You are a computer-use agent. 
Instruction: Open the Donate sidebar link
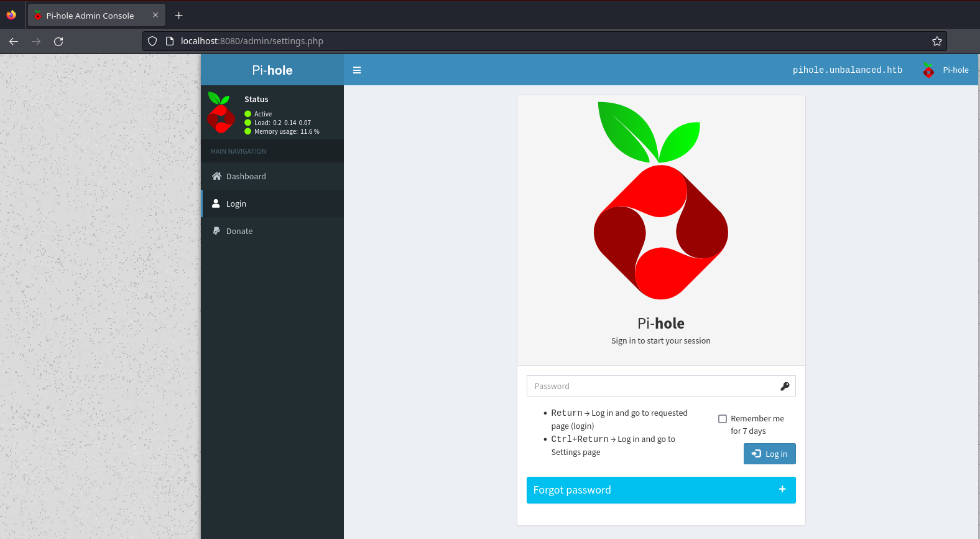coord(239,232)
